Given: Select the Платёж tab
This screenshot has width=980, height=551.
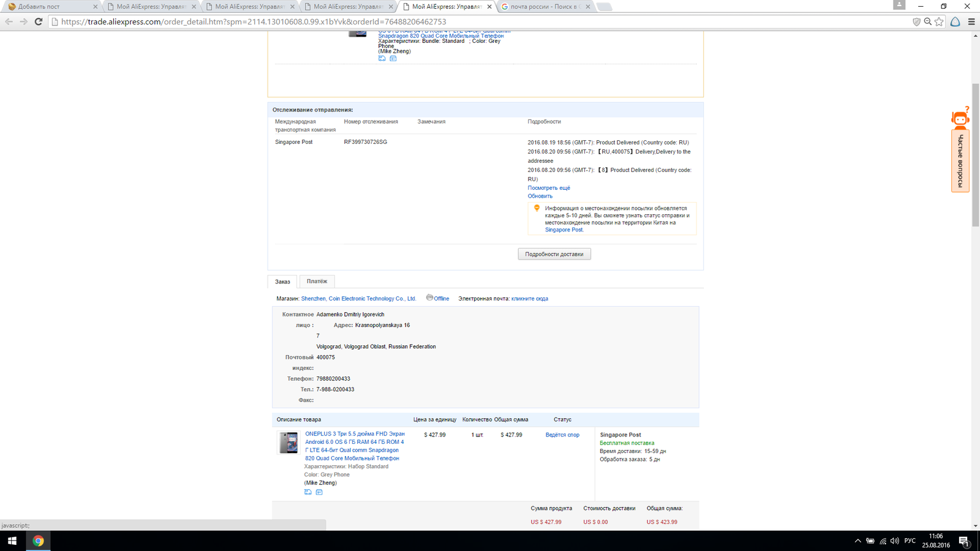Looking at the screenshot, I should pos(317,281).
